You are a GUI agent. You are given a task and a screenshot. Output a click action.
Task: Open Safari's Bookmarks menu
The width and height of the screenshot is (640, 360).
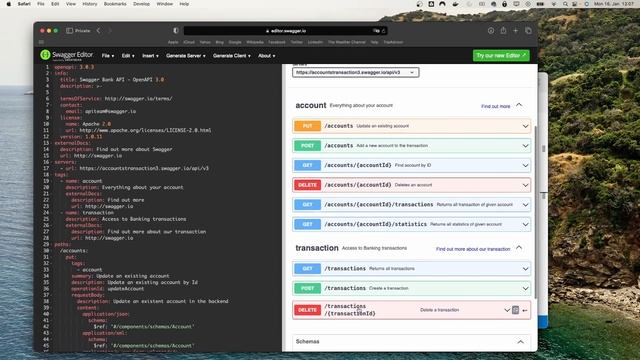click(x=115, y=4)
